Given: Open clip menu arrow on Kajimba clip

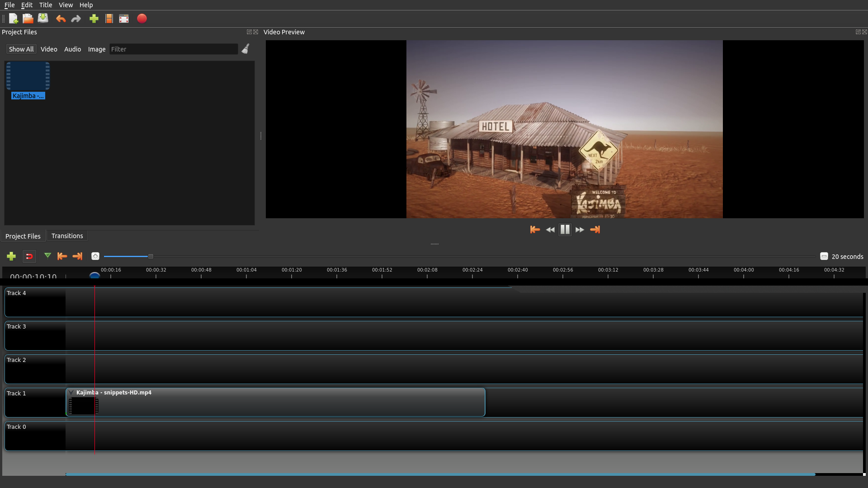Looking at the screenshot, I should point(71,392).
